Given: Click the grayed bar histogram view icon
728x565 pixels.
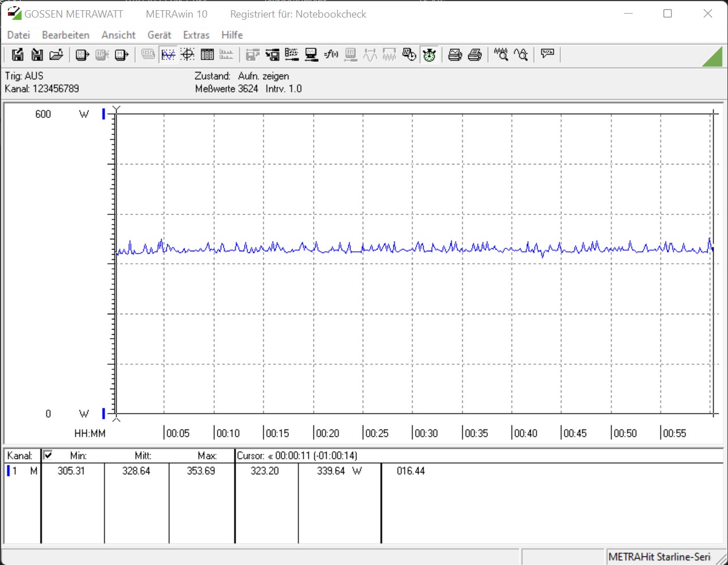Looking at the screenshot, I should [x=226, y=54].
